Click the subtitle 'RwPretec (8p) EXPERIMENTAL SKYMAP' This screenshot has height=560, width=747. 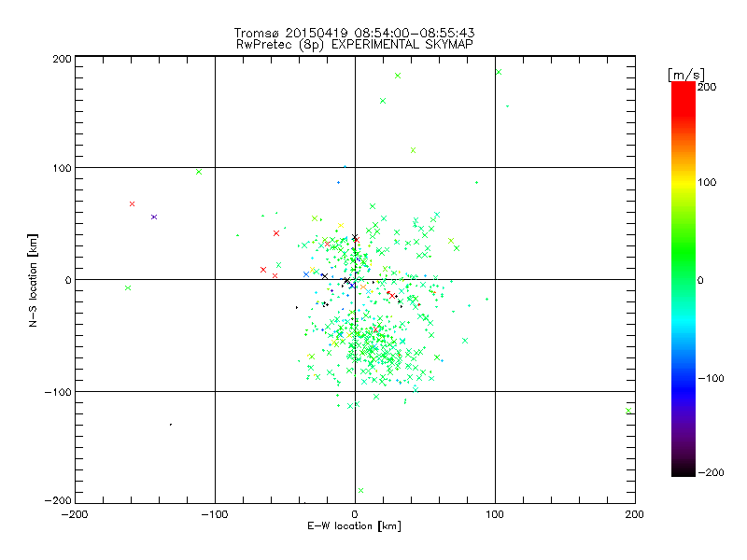355,44
